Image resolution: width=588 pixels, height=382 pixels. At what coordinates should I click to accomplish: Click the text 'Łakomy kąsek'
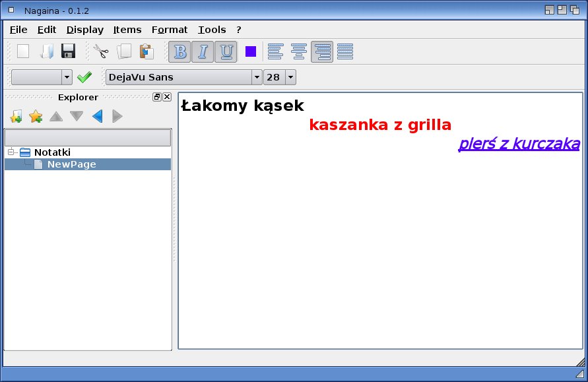(x=243, y=106)
